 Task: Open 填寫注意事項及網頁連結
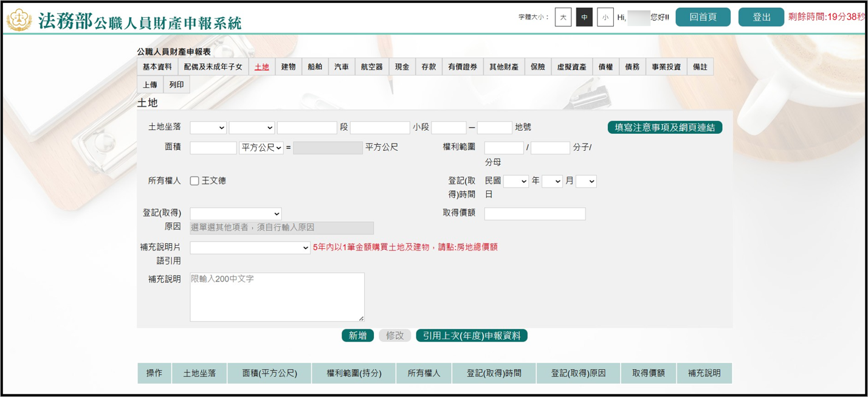tap(664, 127)
